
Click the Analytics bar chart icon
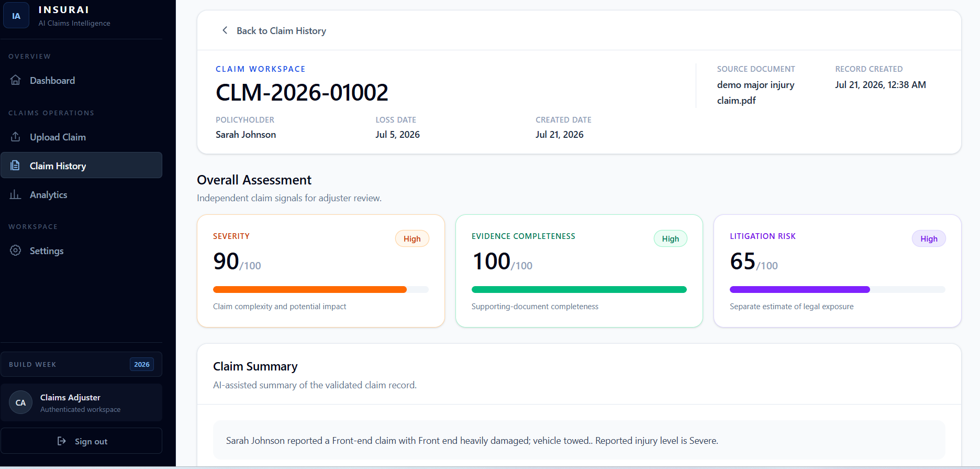tap(16, 194)
